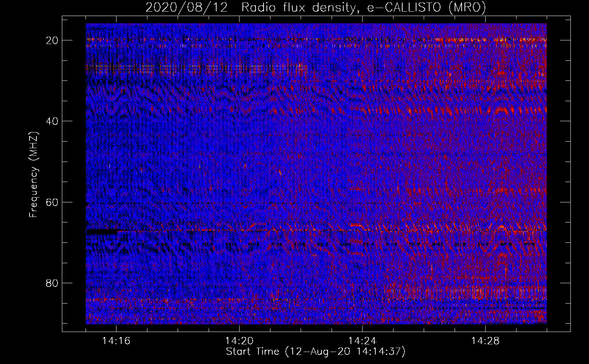Click the '40' frequency tick label

52,121
